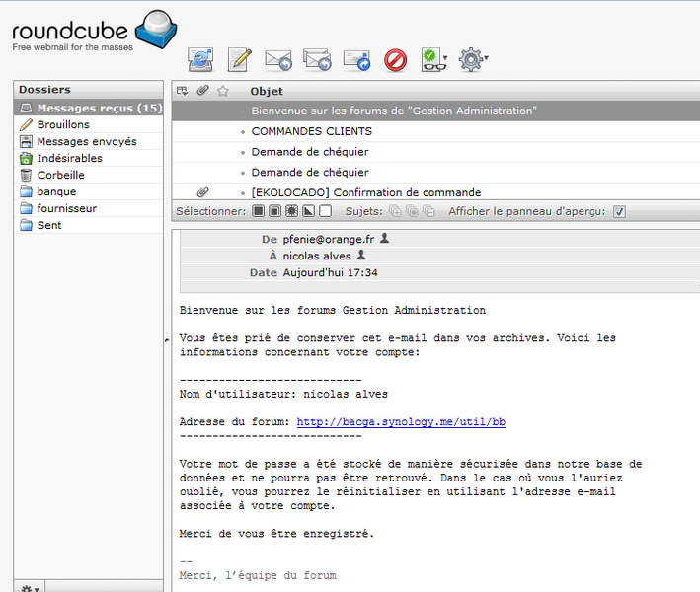Click paperclip icon on EKOLOCADO row
Screen dimensions: 700x592
(x=202, y=192)
